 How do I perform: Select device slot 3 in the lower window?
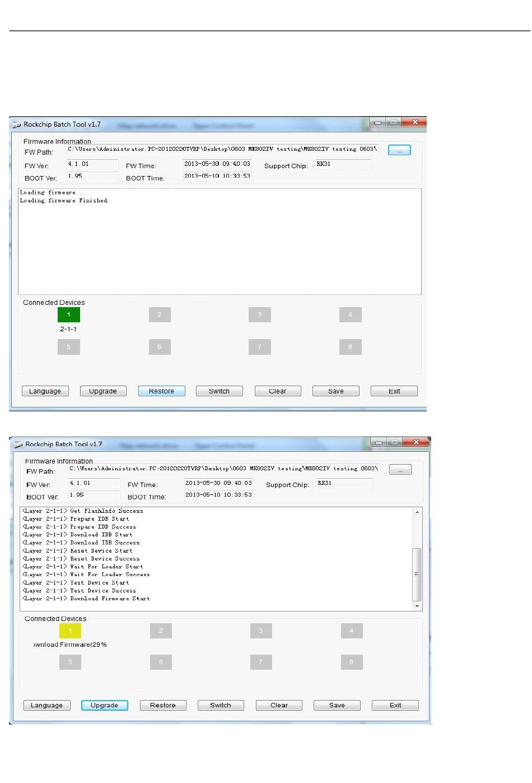coord(261,631)
